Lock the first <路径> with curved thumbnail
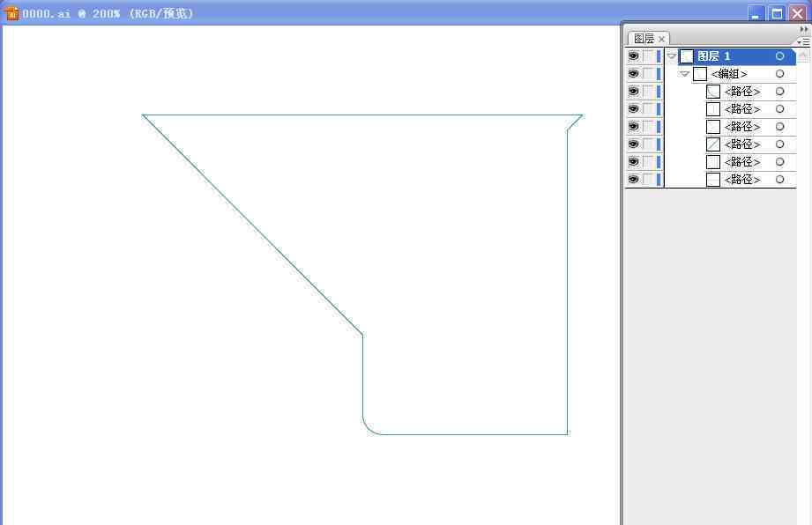This screenshot has height=525, width=812. pyautogui.click(x=648, y=91)
